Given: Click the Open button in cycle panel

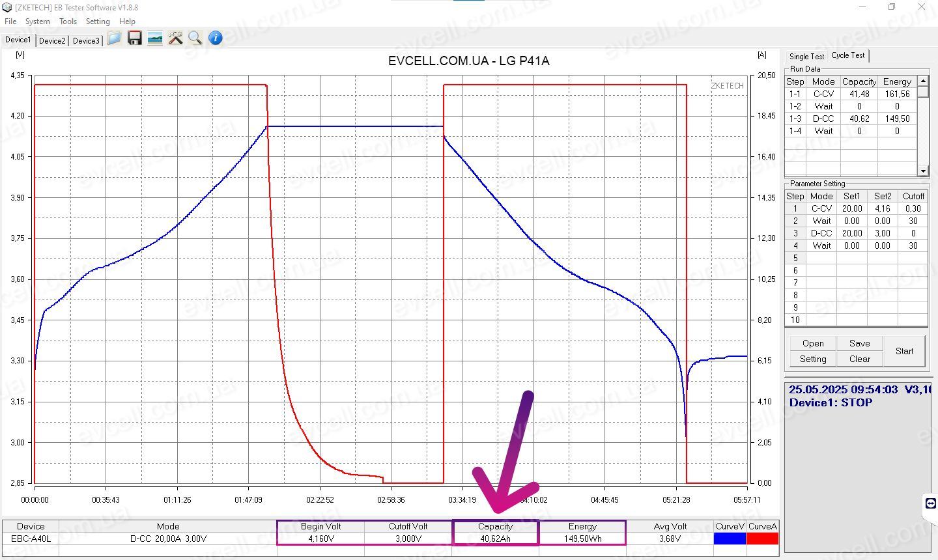Looking at the screenshot, I should (x=813, y=343).
